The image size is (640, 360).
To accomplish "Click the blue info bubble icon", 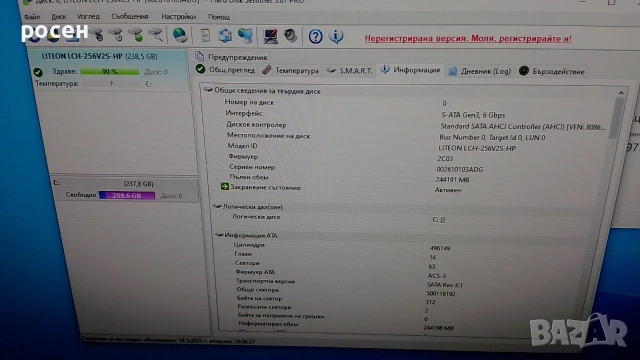I will point(336,37).
